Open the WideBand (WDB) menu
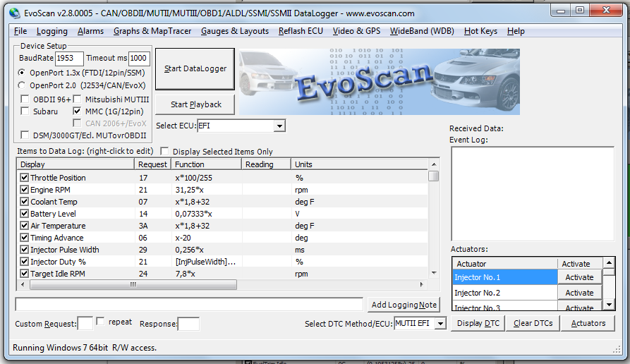 point(422,31)
